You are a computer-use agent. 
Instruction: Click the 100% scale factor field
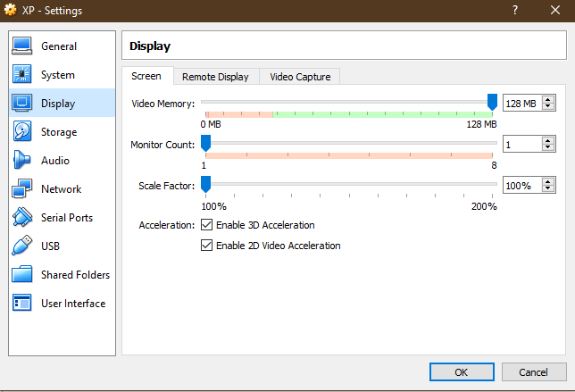click(522, 185)
